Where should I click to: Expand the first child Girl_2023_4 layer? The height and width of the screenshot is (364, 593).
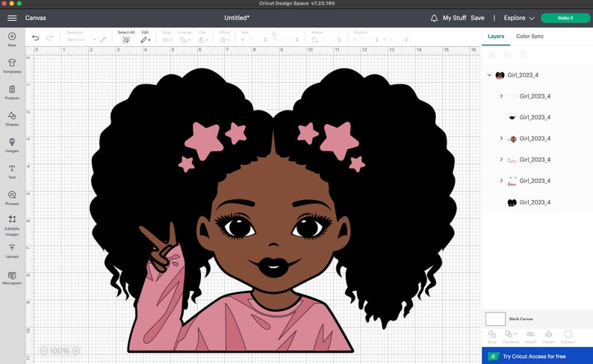[501, 96]
